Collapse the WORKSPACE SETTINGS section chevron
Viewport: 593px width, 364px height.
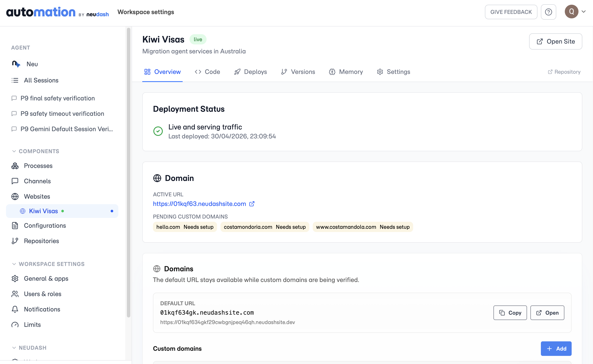pyautogui.click(x=14, y=264)
